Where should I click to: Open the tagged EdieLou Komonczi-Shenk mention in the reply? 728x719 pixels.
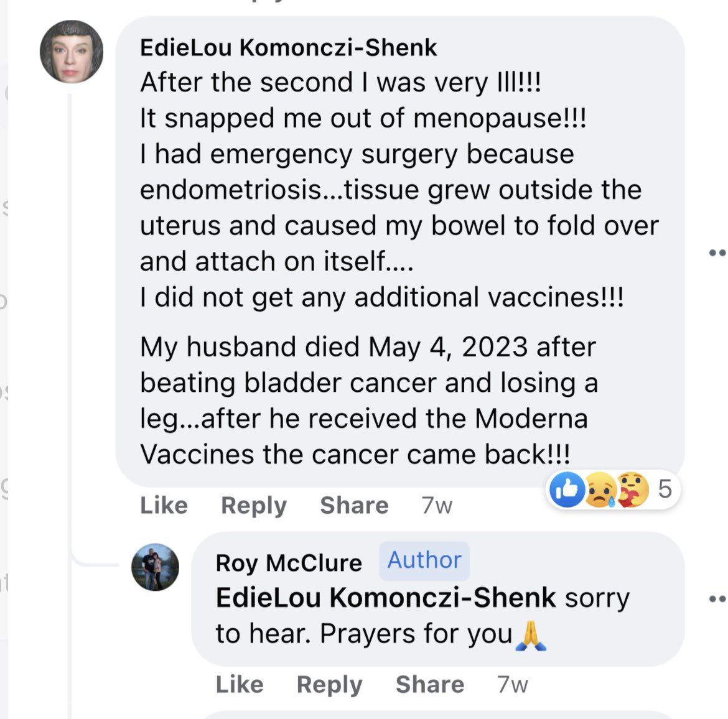pos(385,598)
